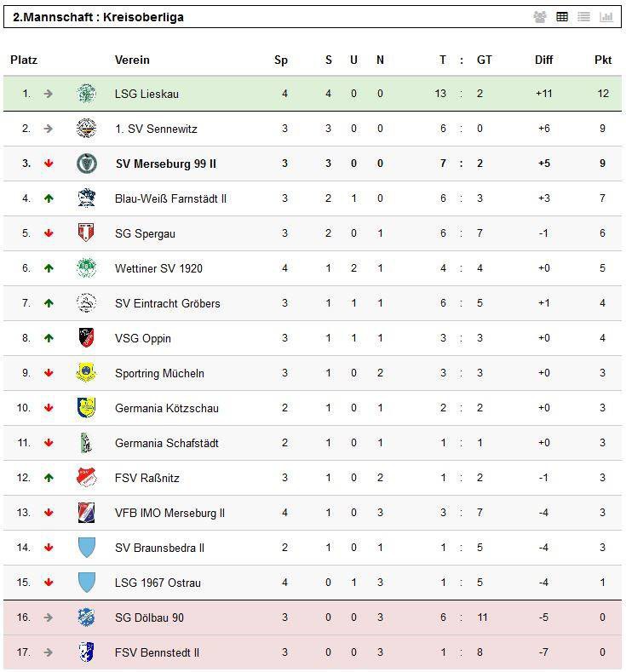This screenshot has height=672, width=626.
Task: Open the team group view icon
Action: [540, 17]
